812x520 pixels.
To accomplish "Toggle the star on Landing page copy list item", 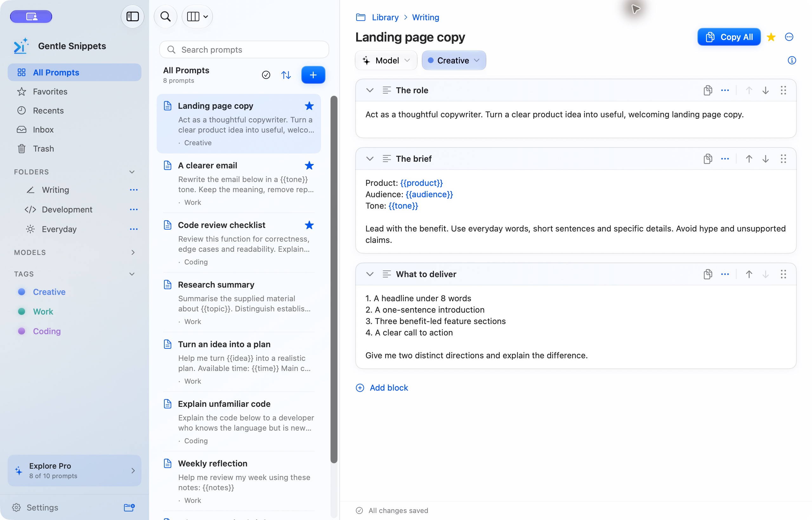I will pos(309,106).
